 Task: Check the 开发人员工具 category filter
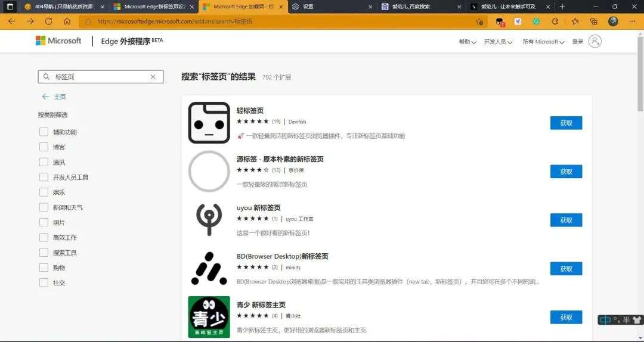[x=44, y=177]
